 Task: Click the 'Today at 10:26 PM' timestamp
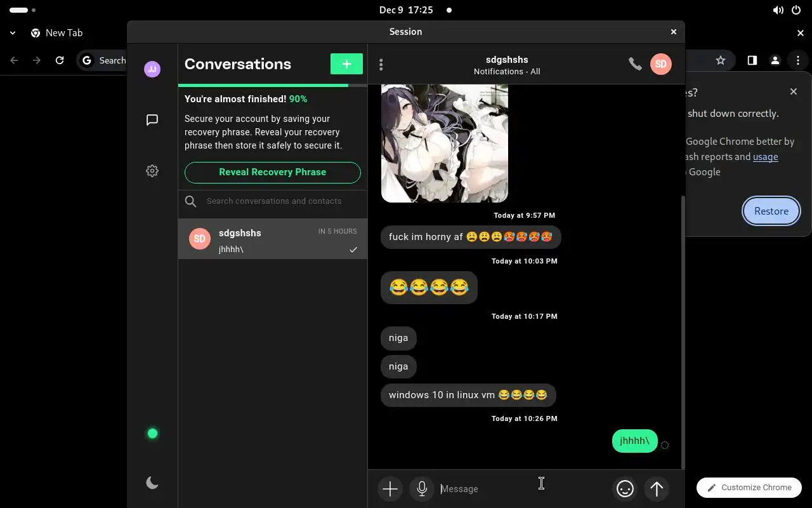(525, 418)
